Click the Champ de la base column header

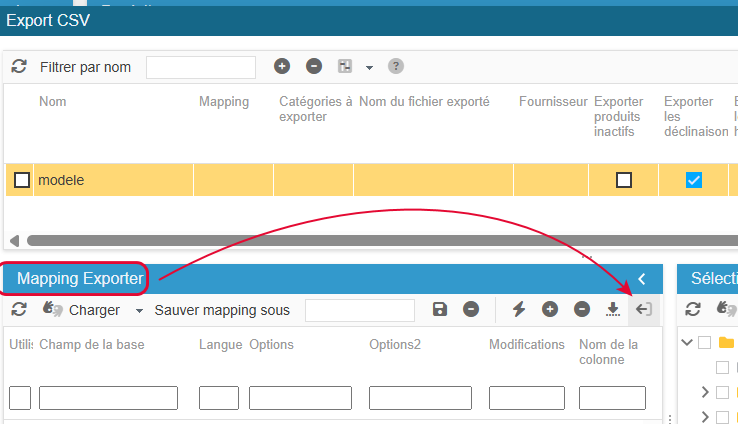pos(91,344)
